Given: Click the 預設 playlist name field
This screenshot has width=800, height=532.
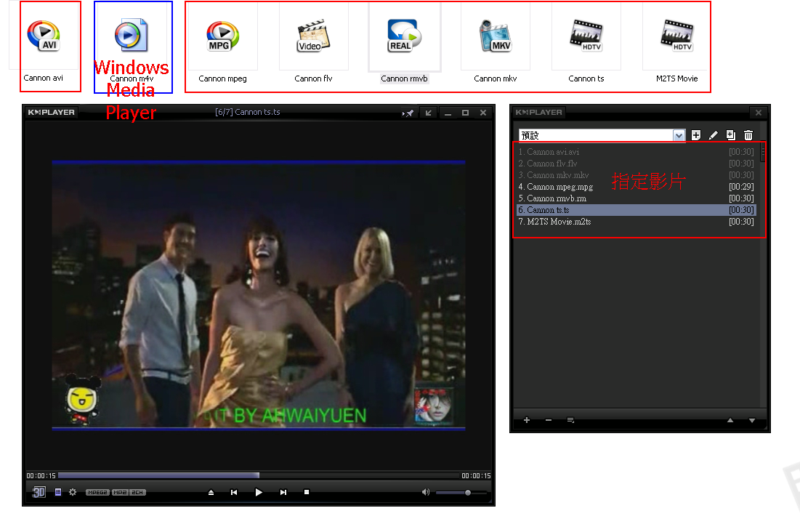Looking at the screenshot, I should click(596, 135).
